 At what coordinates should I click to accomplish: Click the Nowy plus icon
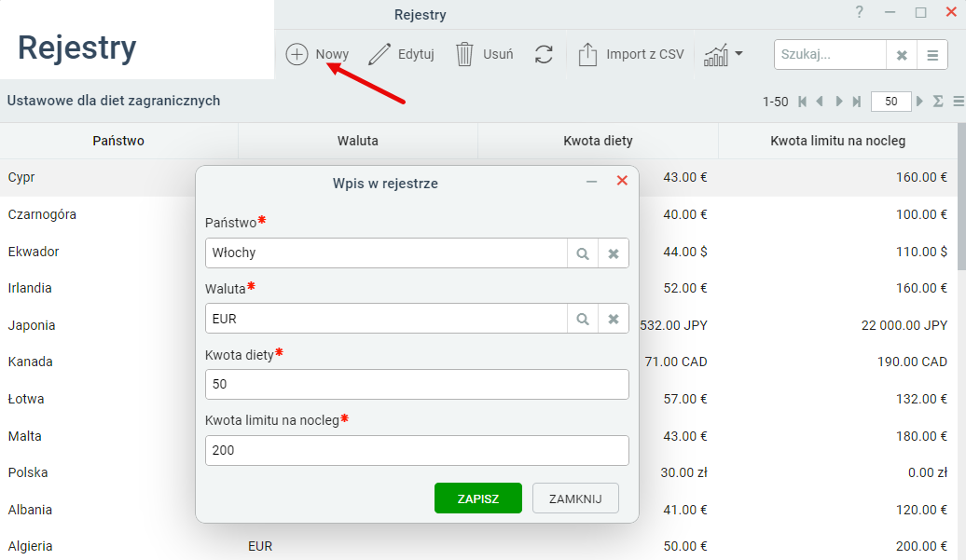click(297, 54)
